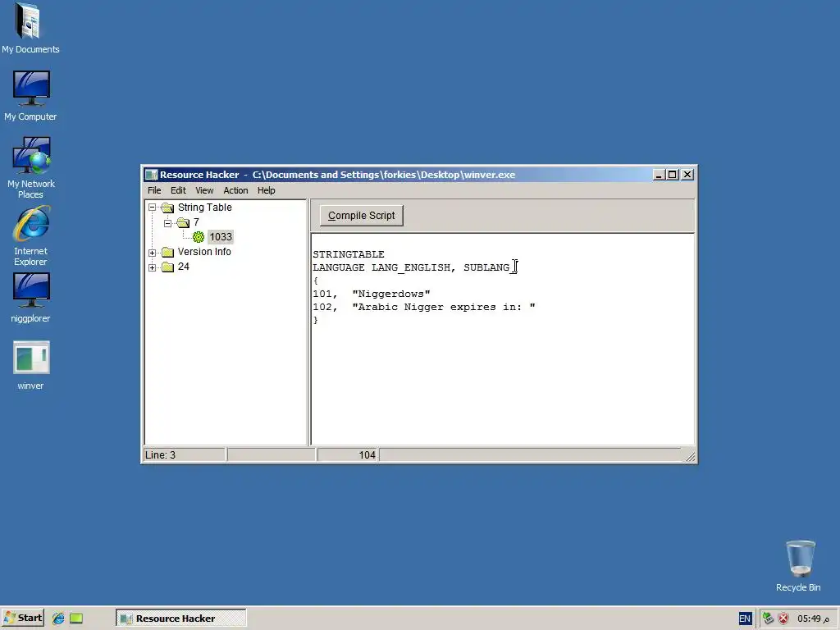Screen dimensions: 840x630
Task: Open the My Documents desktop icon
Action: (30, 29)
